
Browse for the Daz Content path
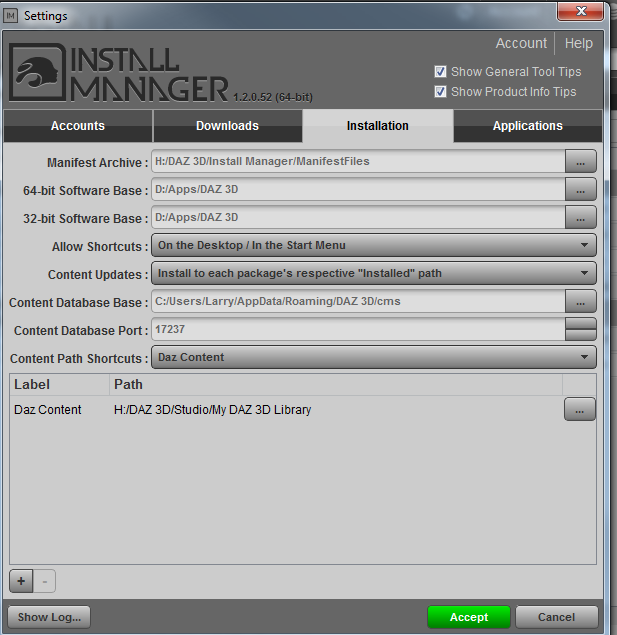(579, 409)
